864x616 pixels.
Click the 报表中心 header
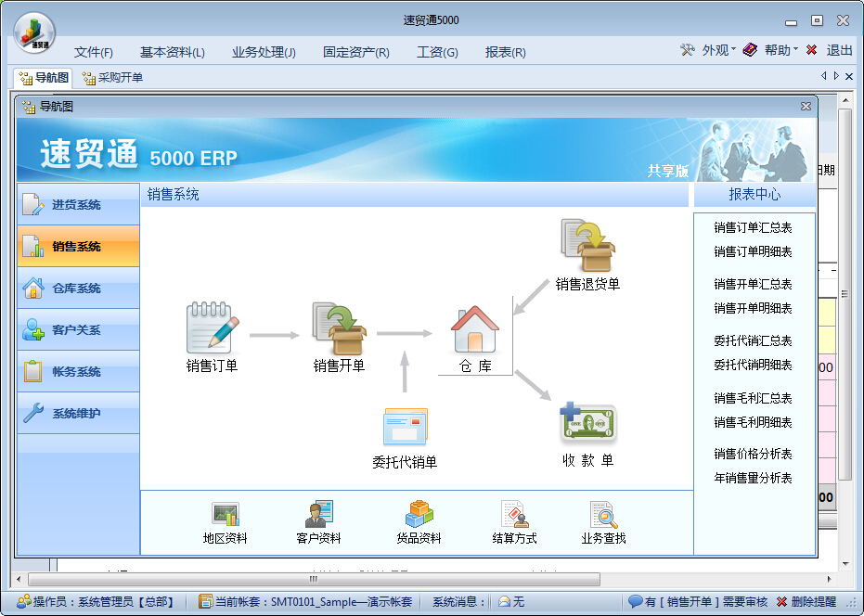[754, 195]
